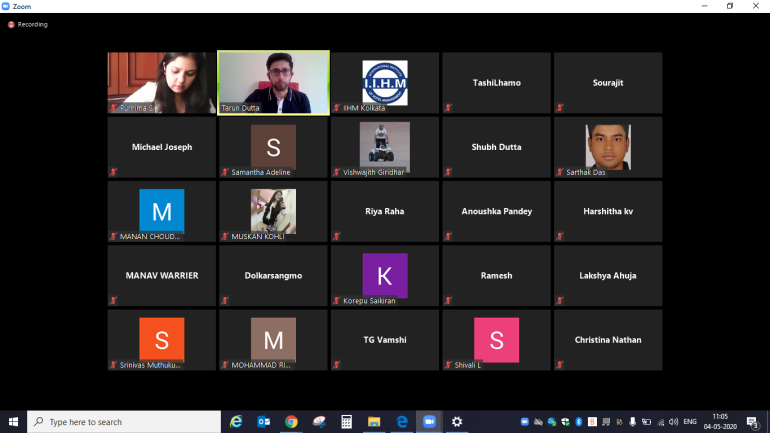
Task: Launch Outlook from the taskbar
Action: coord(264,422)
